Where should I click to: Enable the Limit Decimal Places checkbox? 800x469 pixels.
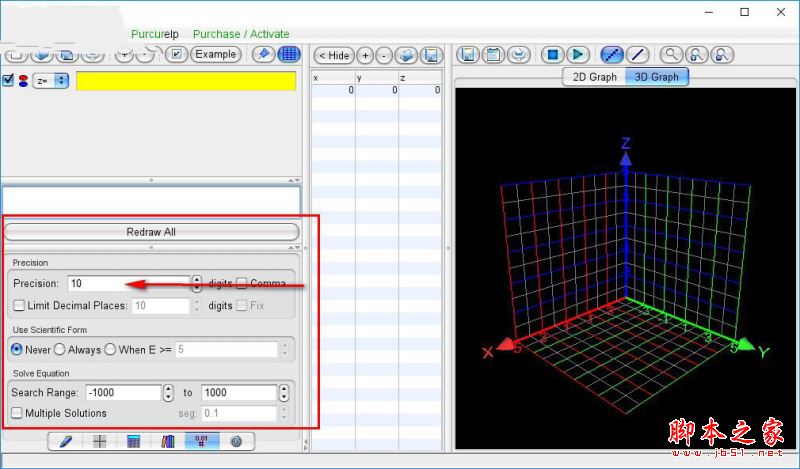19,306
